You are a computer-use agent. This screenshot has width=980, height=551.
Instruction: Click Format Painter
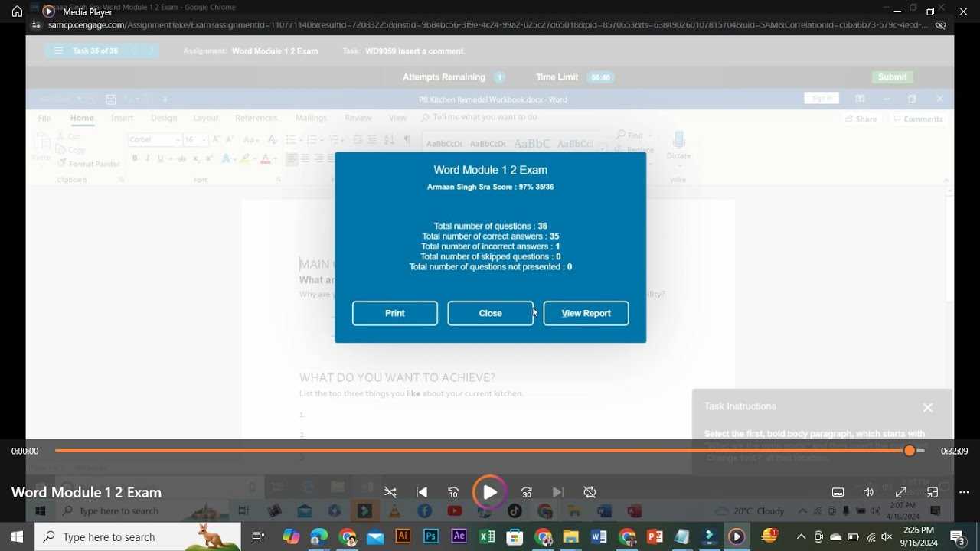click(88, 164)
